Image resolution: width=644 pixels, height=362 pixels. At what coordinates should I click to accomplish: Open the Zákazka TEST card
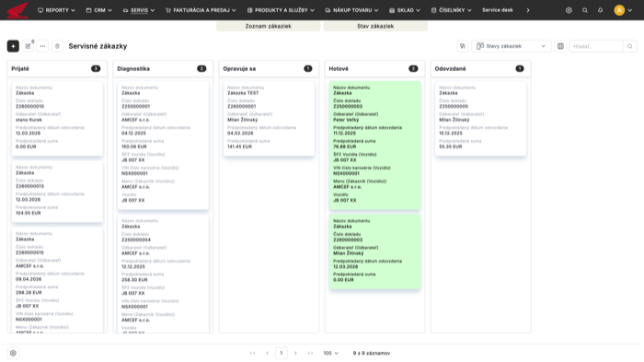[x=269, y=119]
